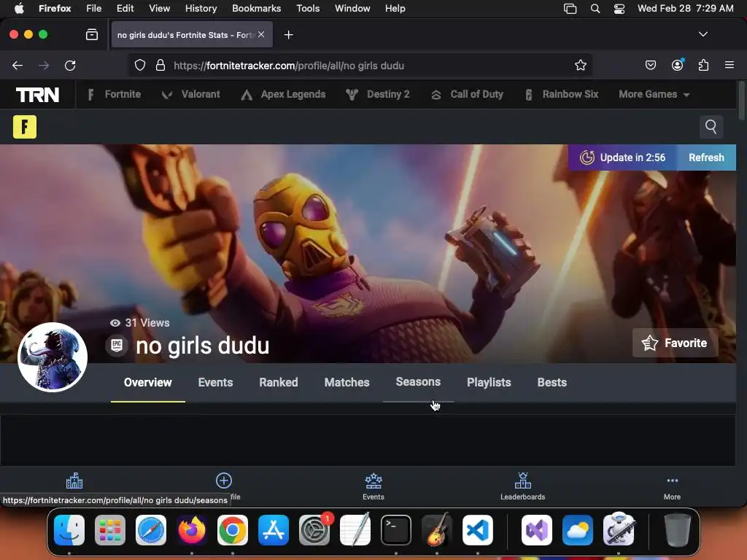747x560 pixels.
Task: Reload the page with the reload icon
Action: 70,66
